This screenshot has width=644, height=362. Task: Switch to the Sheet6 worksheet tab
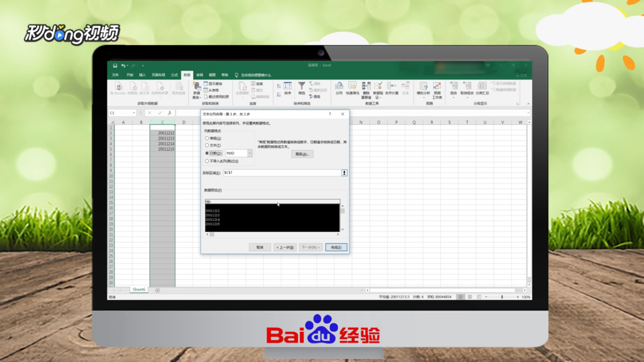[139, 289]
